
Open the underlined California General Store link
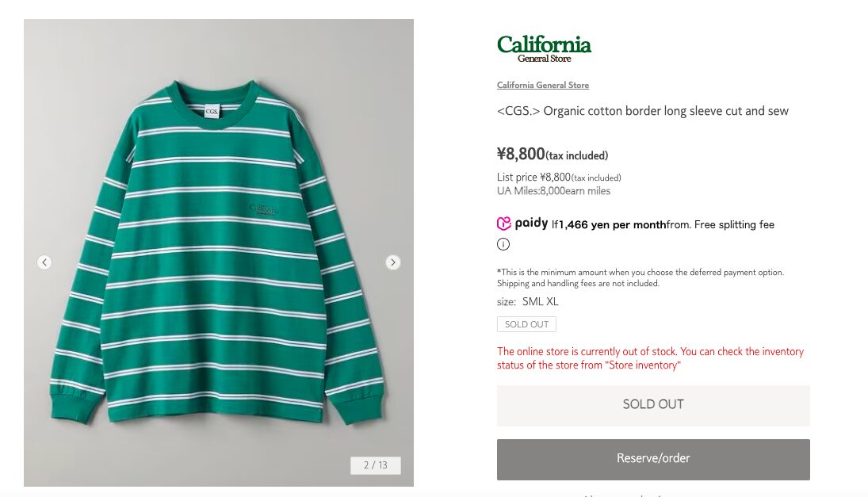pos(543,85)
